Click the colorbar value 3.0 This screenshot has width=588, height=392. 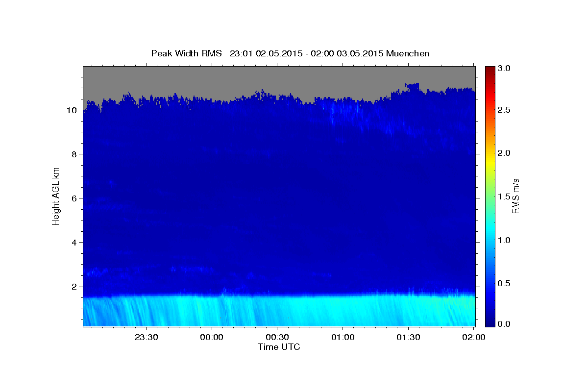click(x=505, y=68)
